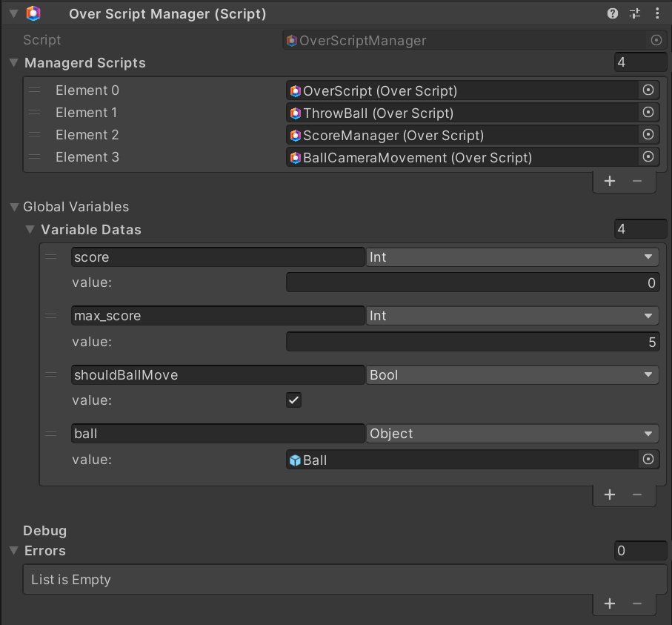Open object picker for BallCameraMovement element
Screen dimensions: 672x625
648,157
